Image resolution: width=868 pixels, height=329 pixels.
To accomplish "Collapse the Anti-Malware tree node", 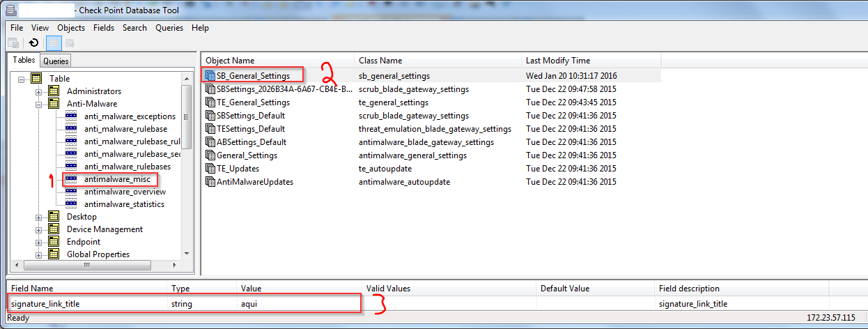I will 39,104.
